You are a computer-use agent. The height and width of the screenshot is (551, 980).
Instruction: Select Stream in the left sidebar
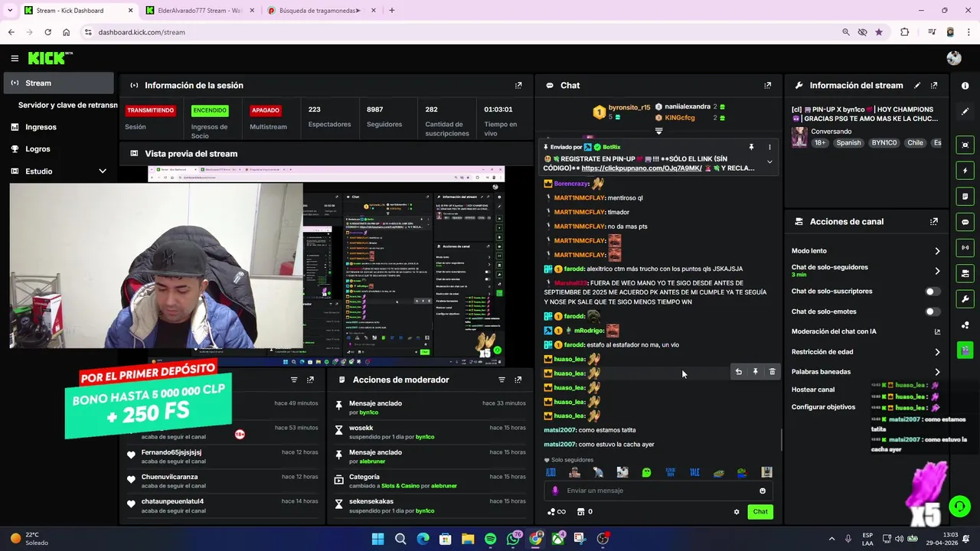pos(59,83)
